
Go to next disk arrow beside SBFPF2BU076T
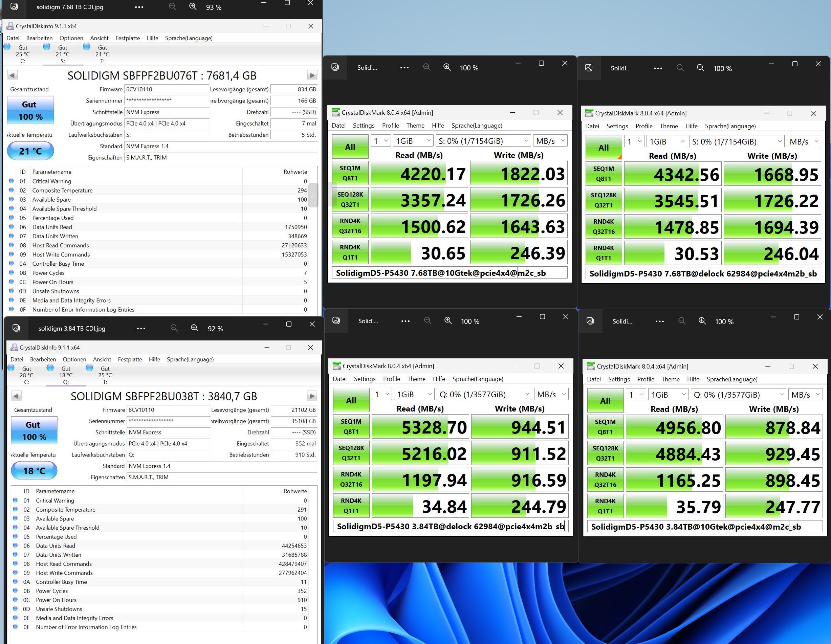coord(312,75)
